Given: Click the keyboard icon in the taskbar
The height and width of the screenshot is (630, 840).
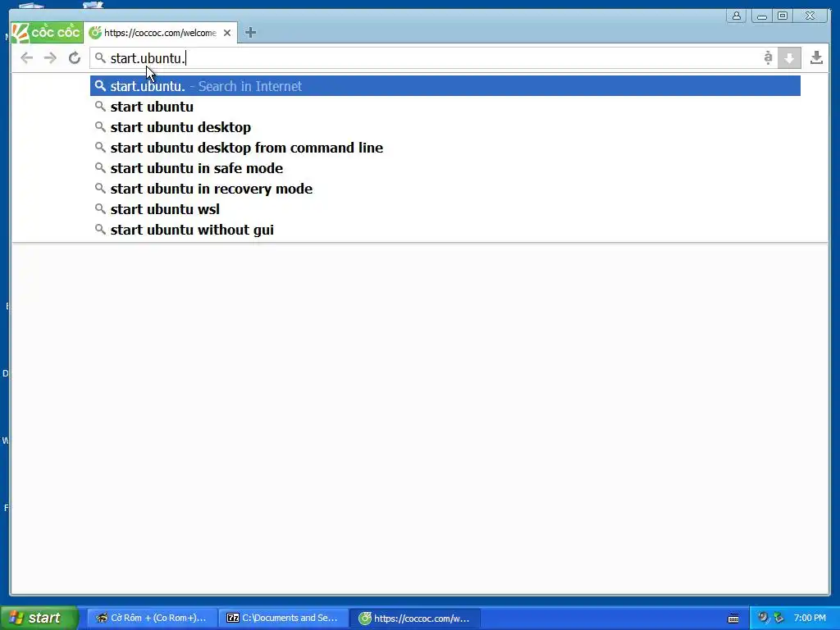Looking at the screenshot, I should click(x=733, y=619).
